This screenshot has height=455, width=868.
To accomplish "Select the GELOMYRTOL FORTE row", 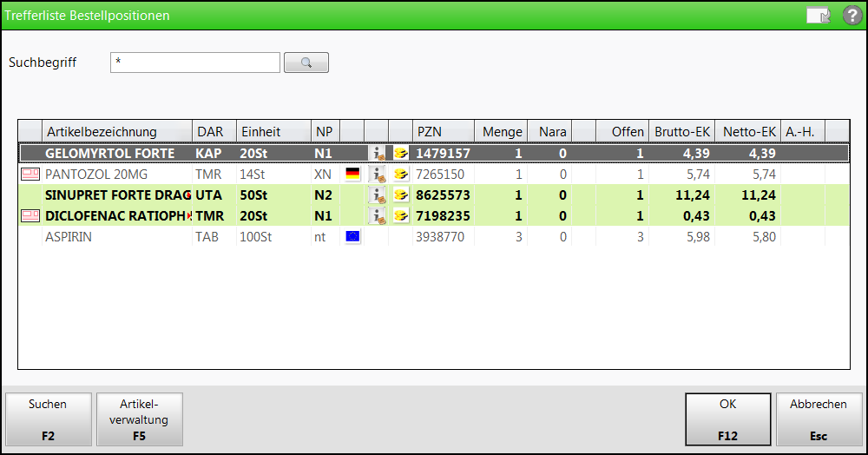I will pyautogui.click(x=434, y=153).
